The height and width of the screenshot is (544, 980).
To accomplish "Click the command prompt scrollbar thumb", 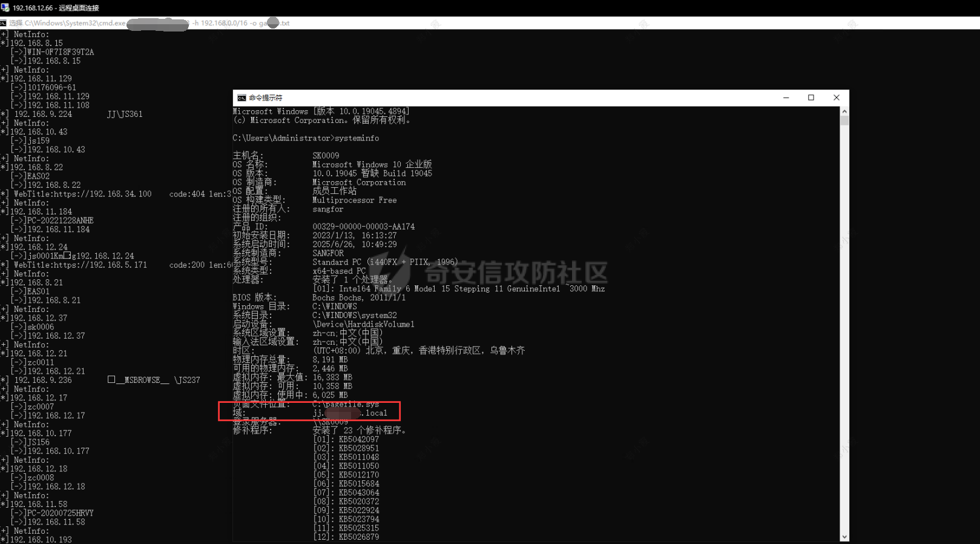I will pos(844,120).
